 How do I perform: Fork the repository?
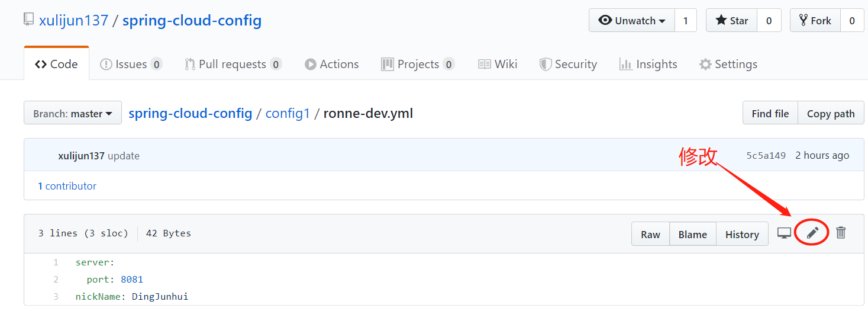(x=815, y=20)
